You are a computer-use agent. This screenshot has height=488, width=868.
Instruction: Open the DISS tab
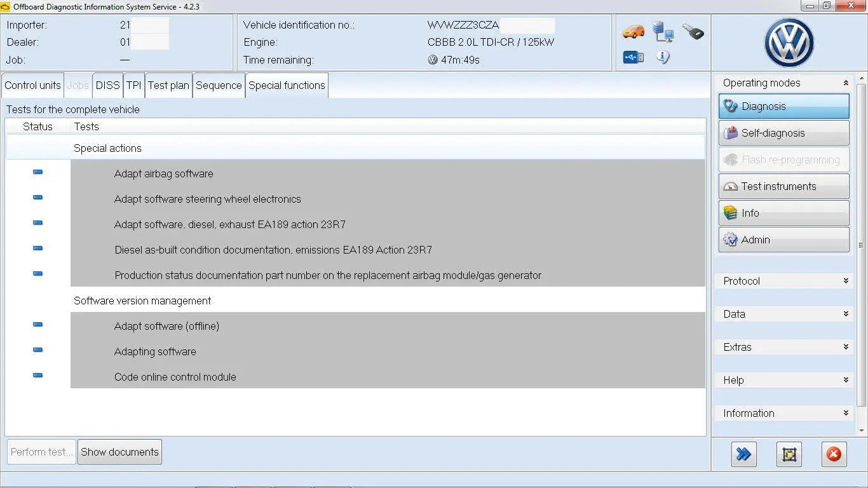(107, 85)
